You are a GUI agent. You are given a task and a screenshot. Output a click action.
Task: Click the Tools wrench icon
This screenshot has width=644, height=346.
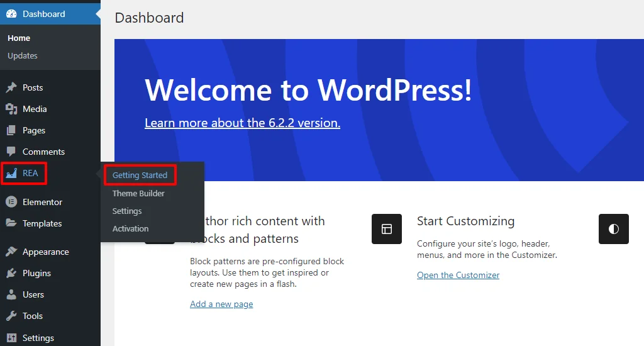[11, 316]
